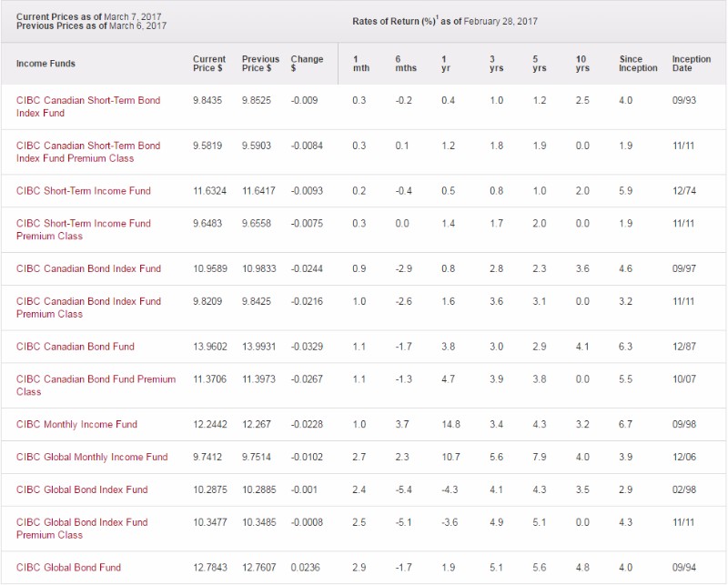Select CIBC Global Monthly Income Fund link
This screenshot has height=585, width=728.
pos(92,458)
